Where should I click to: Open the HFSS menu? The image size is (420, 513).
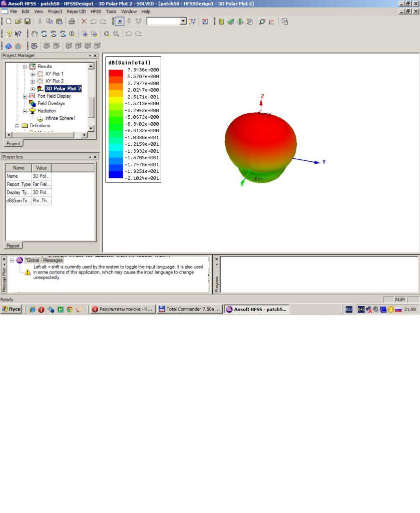click(x=96, y=12)
